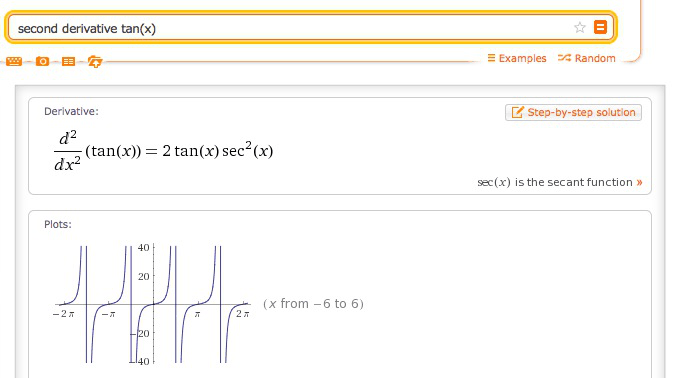Screen dimensions: 677x378
Task: Click the camera image input icon
Action: coord(42,61)
